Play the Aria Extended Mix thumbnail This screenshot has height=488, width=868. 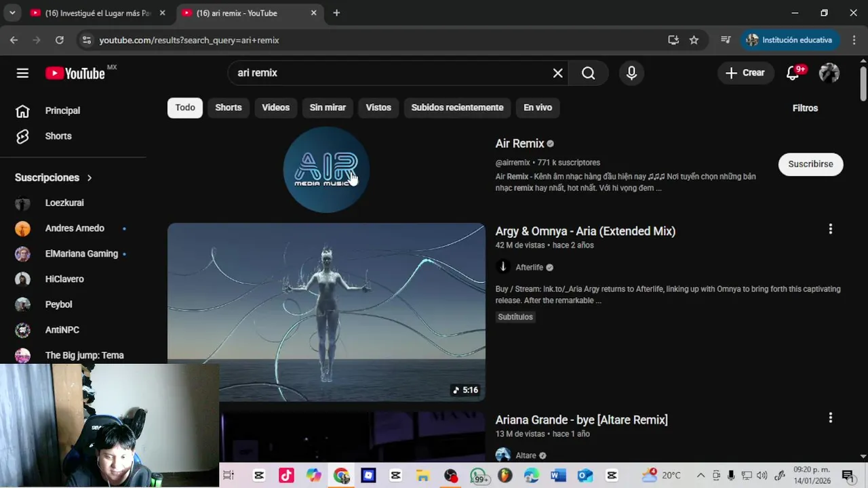point(326,312)
